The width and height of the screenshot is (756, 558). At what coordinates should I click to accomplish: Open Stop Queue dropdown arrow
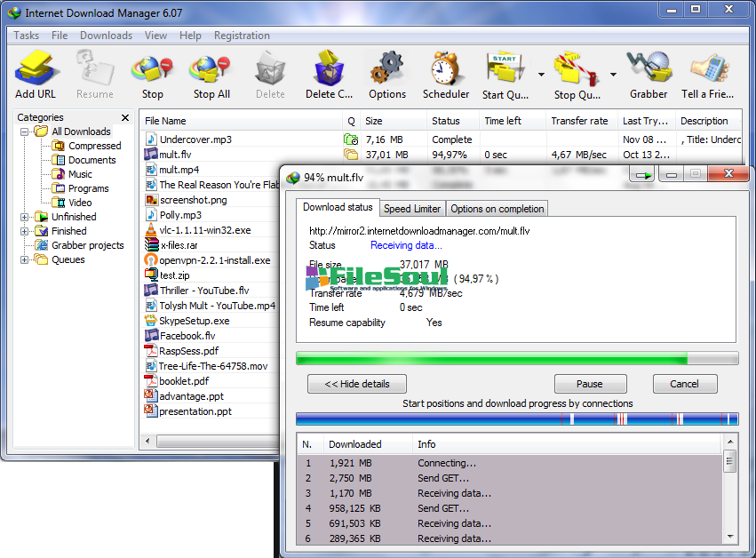(613, 75)
